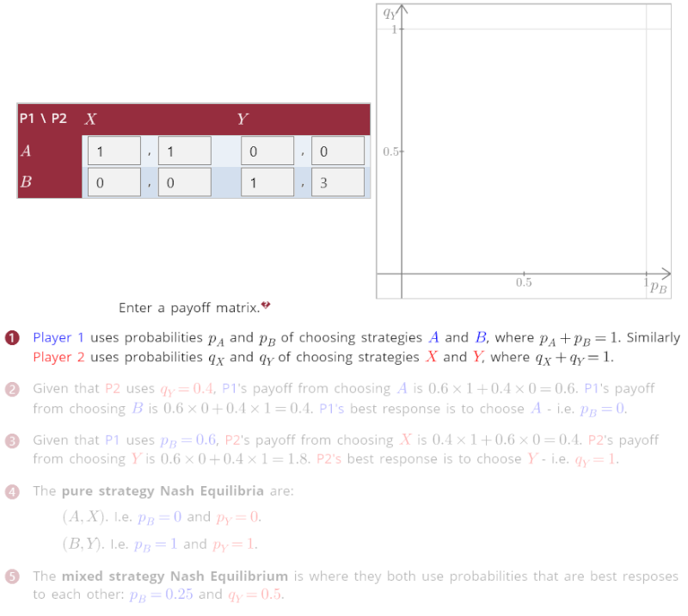This screenshot has width=688, height=616.
Task: Open step 3 numbered circle
Action: pos(12,440)
